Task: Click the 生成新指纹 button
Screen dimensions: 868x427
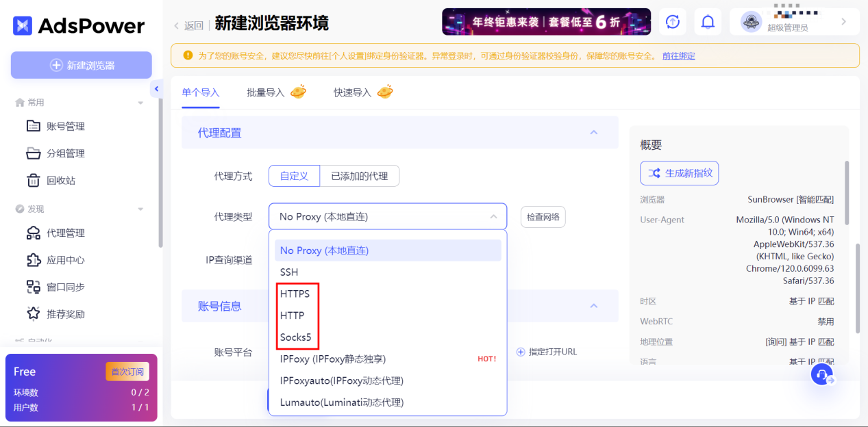Action: click(679, 173)
